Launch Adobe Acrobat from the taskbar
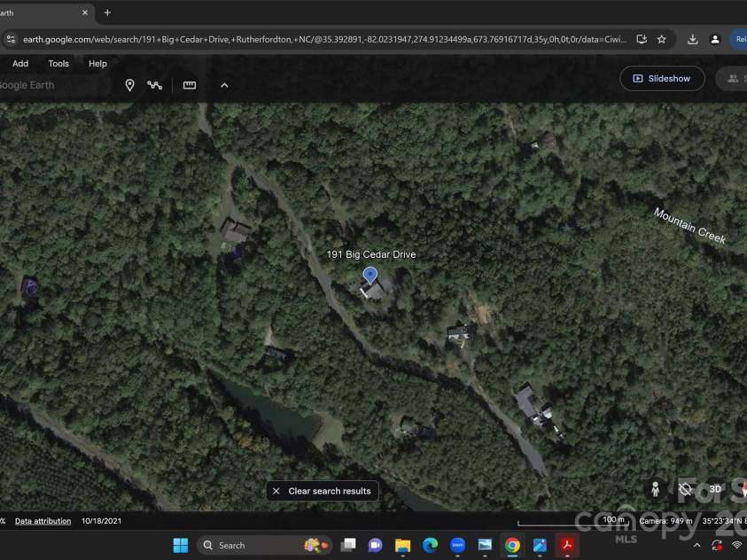Viewport: 747px width, 560px height. 566,545
